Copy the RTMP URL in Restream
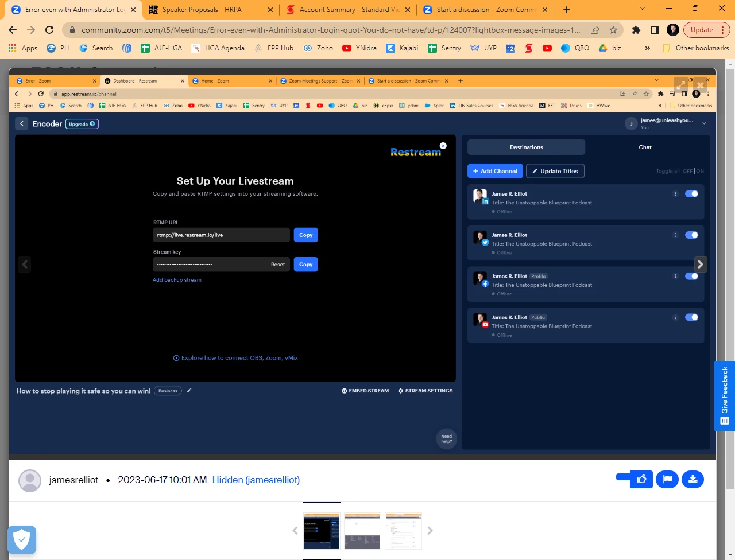The image size is (735, 560). (x=306, y=235)
